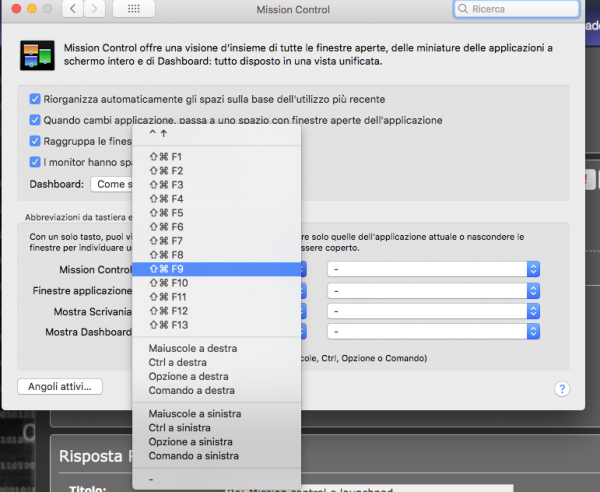Viewport: 600px width, 492px height.
Task: Click the back navigation arrow
Action: pos(72,9)
